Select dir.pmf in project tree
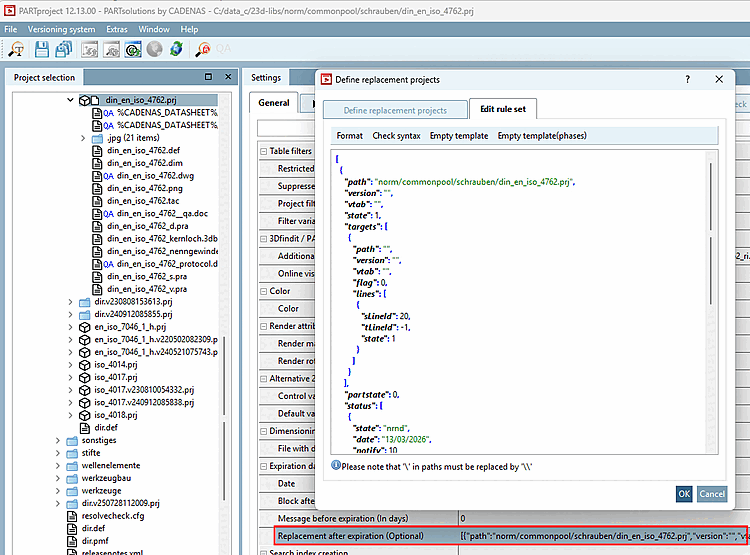 pyautogui.click(x=95, y=541)
